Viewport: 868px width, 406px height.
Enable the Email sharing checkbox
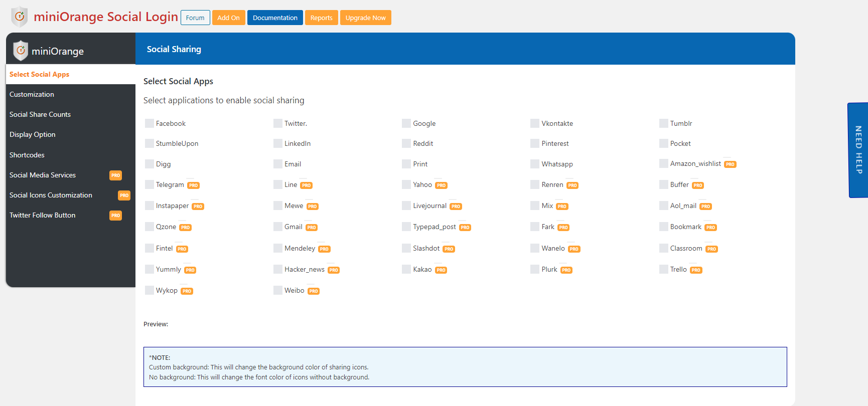click(278, 164)
